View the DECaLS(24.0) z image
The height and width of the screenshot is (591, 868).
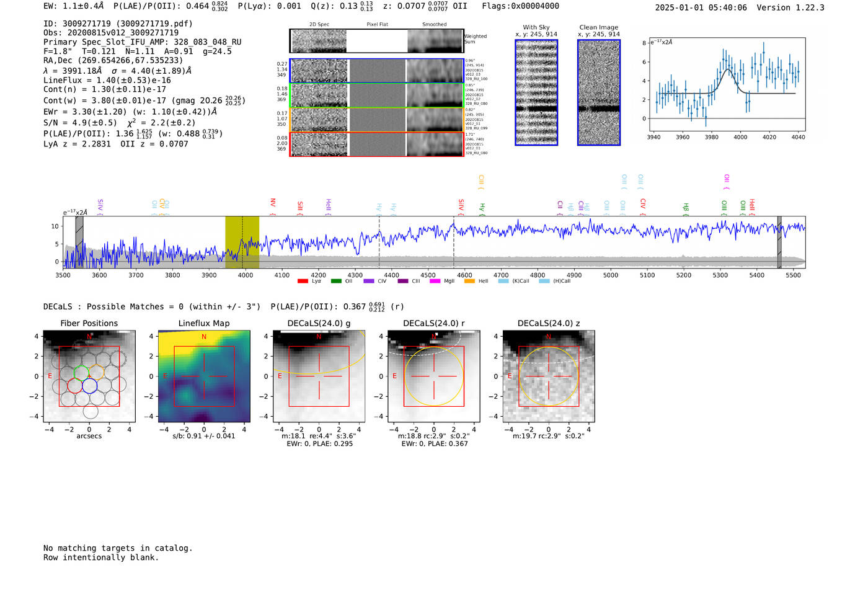point(549,376)
